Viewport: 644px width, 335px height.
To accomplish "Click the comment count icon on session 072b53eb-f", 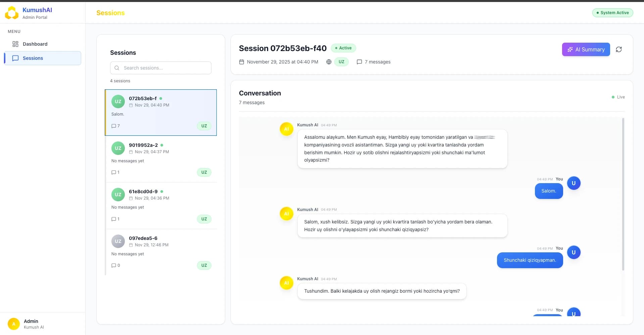I will pos(114,126).
